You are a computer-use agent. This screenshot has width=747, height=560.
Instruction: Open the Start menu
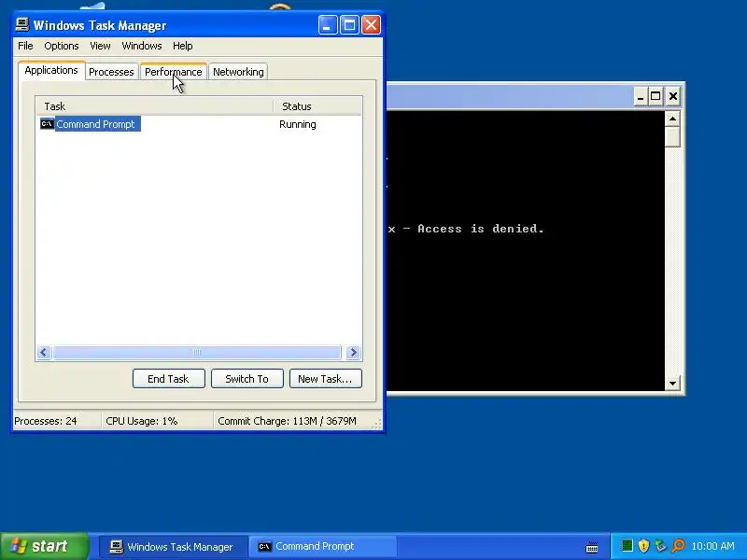coord(44,546)
